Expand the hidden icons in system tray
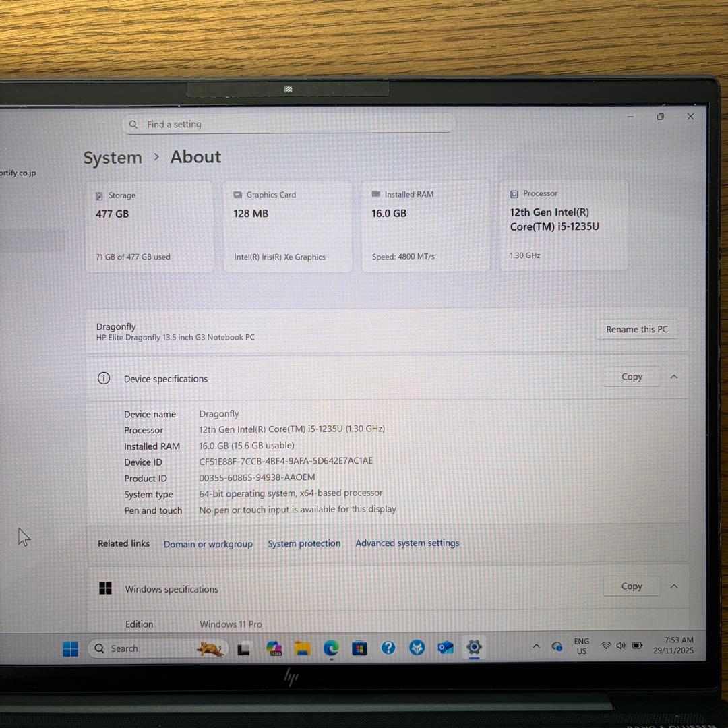The image size is (728, 728). point(536,646)
